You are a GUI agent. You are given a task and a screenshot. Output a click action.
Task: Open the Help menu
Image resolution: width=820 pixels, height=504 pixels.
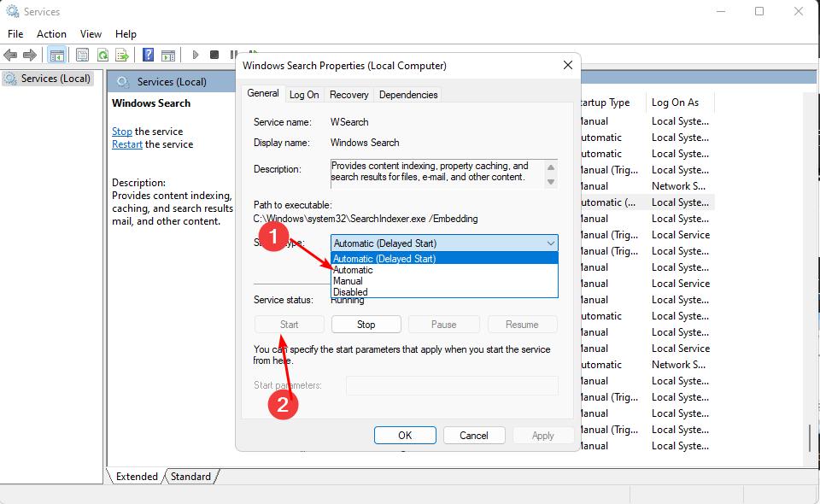(126, 34)
